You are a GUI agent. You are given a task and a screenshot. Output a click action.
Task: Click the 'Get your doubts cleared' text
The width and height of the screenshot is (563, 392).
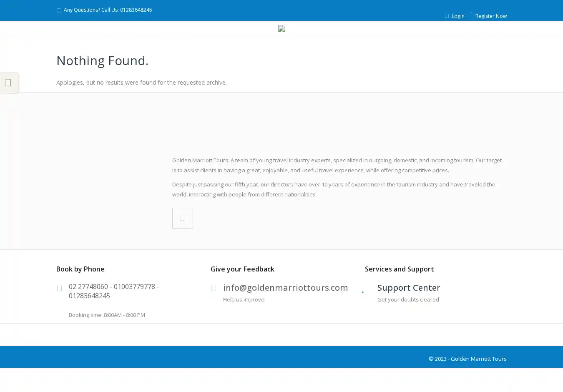[x=408, y=299]
